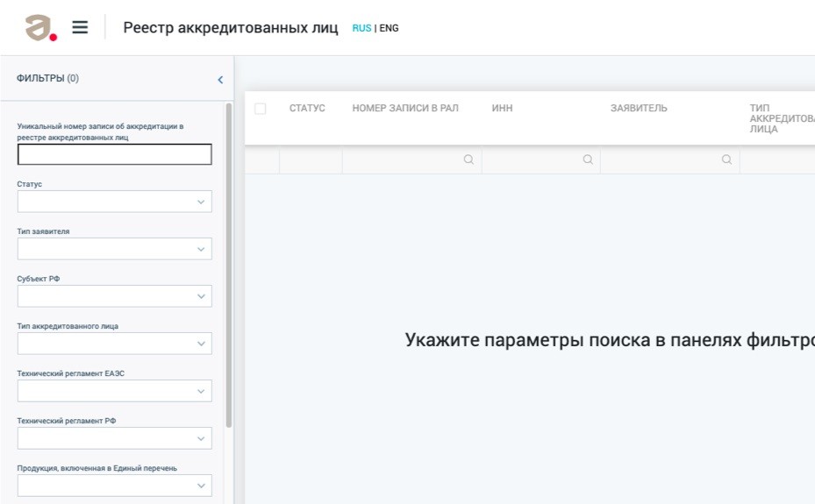Focus the unique accreditation record number field
This screenshot has width=815, height=504.
coord(114,154)
